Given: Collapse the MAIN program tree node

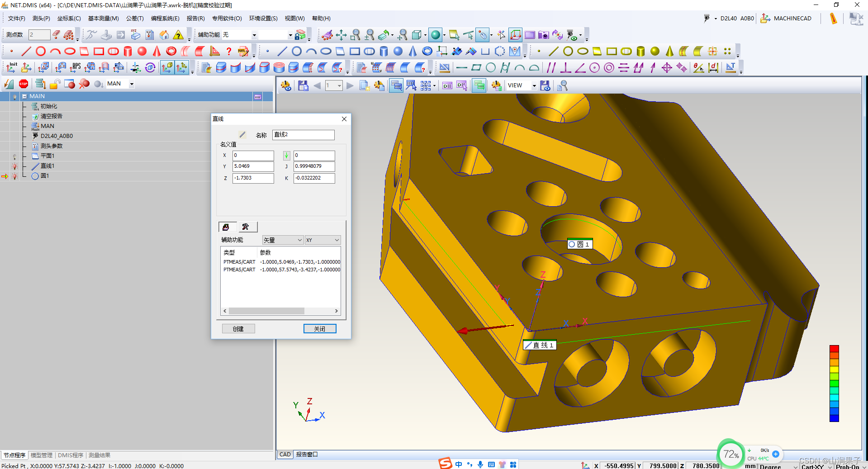Looking at the screenshot, I should coord(24,96).
